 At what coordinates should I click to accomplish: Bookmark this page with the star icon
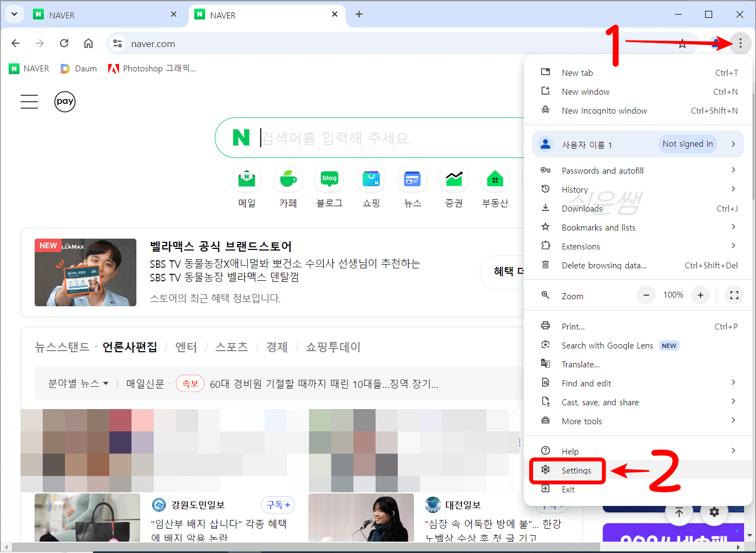pos(682,43)
